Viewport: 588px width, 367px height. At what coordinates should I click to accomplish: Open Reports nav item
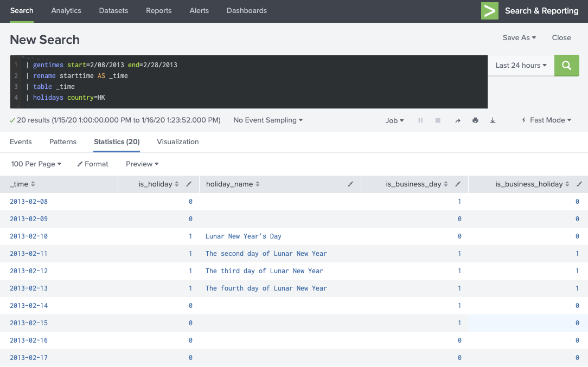[x=158, y=11]
